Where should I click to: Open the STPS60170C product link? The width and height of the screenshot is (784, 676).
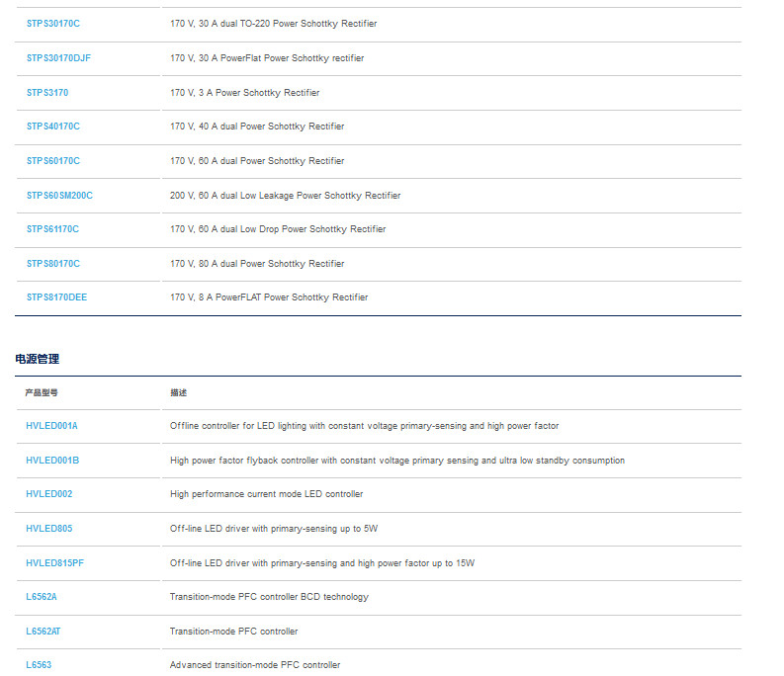click(53, 160)
